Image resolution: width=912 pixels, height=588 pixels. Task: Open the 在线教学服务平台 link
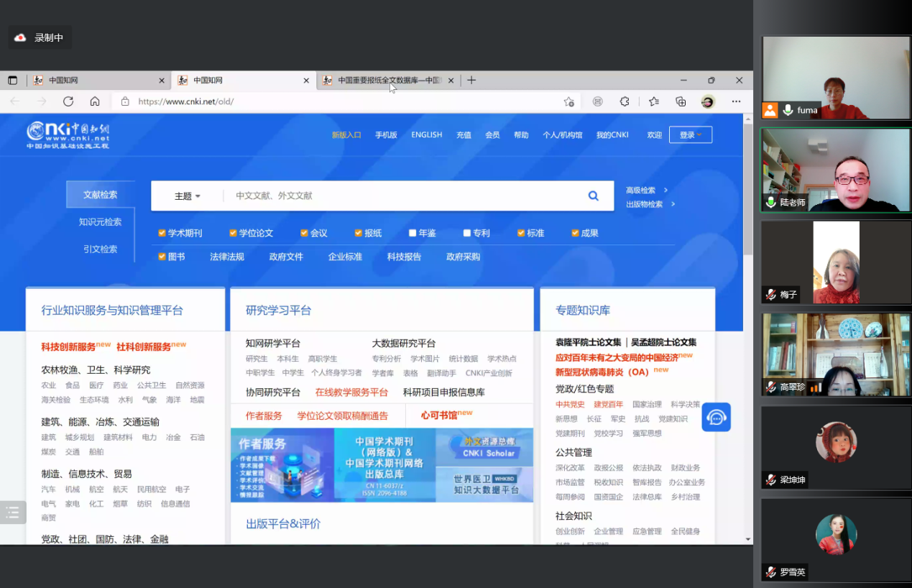click(x=351, y=392)
